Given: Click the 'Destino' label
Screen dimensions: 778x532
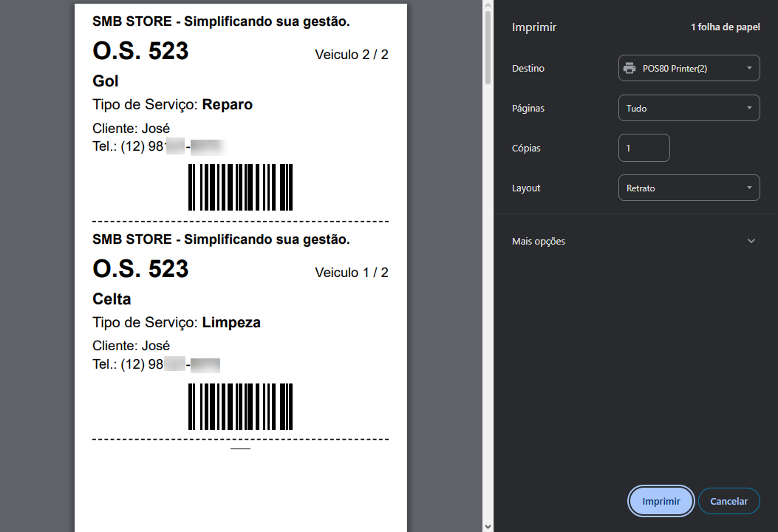Looking at the screenshot, I should pyautogui.click(x=528, y=69).
